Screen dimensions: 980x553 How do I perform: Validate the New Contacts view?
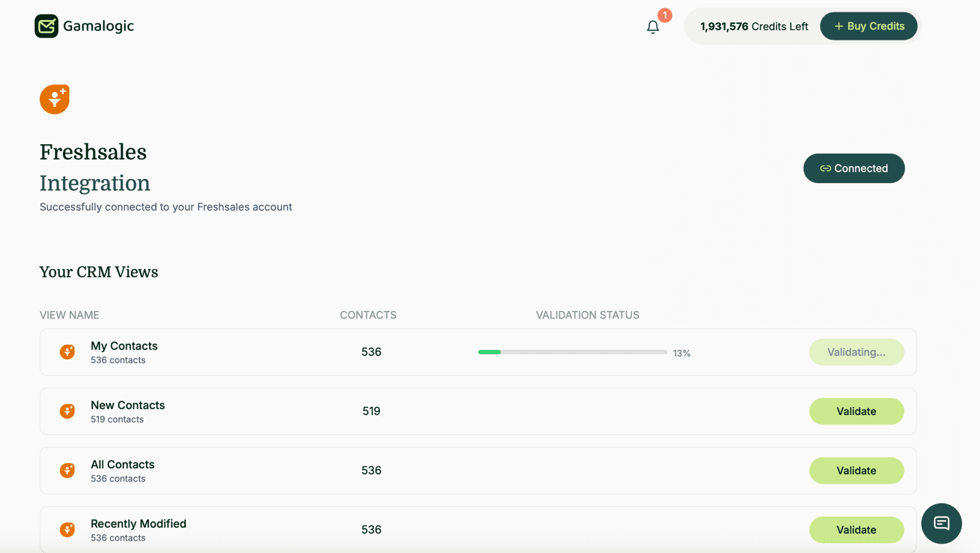(x=857, y=411)
